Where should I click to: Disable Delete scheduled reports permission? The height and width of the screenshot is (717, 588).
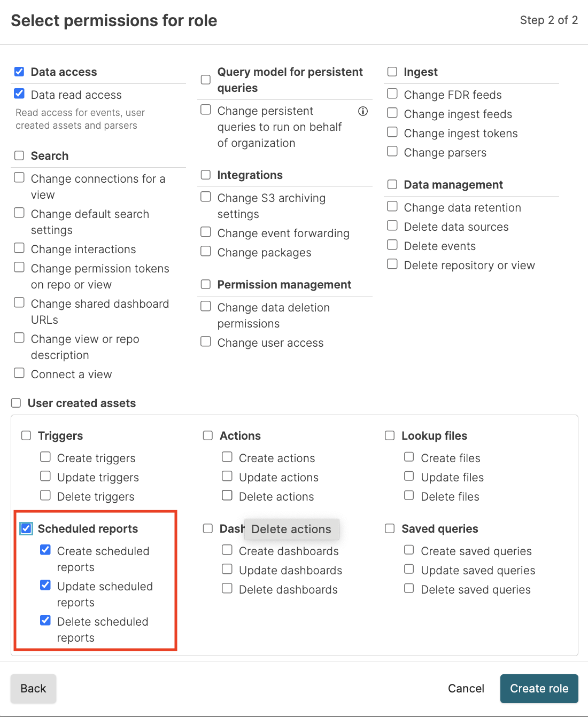coord(45,621)
